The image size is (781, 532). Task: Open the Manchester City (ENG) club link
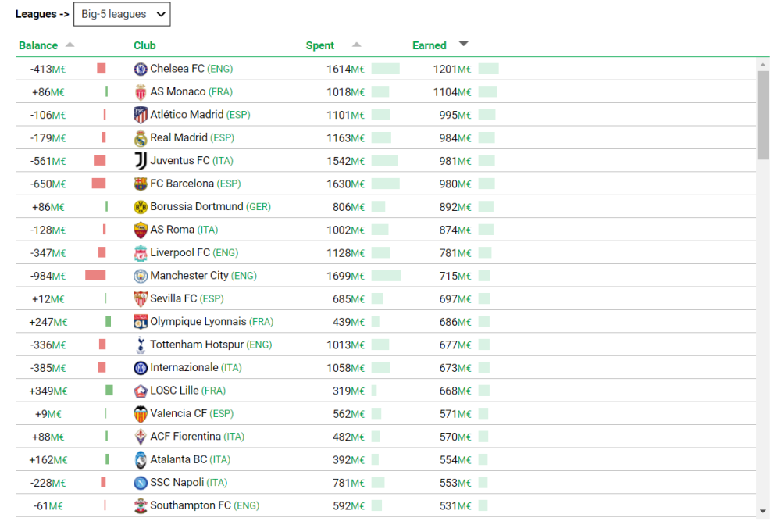(203, 276)
